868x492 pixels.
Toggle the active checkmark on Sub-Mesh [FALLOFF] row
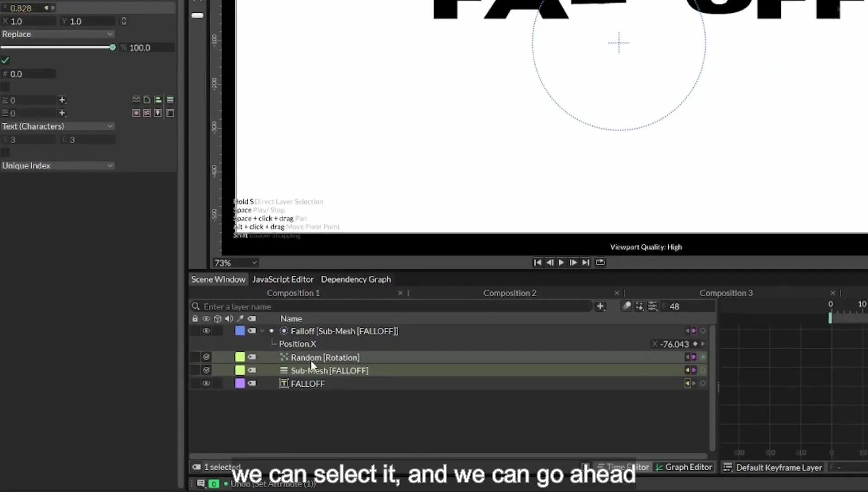point(206,370)
